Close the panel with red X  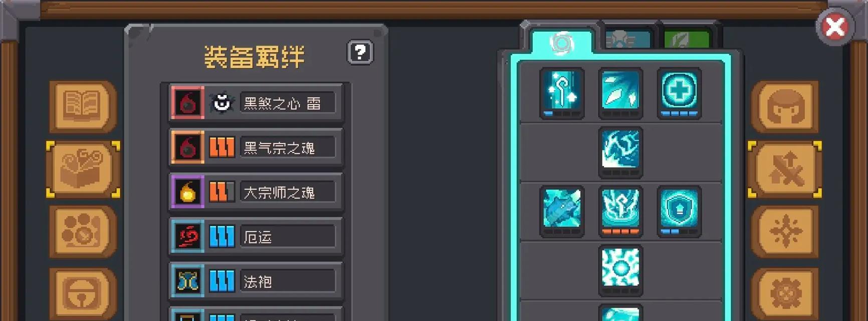point(835,27)
